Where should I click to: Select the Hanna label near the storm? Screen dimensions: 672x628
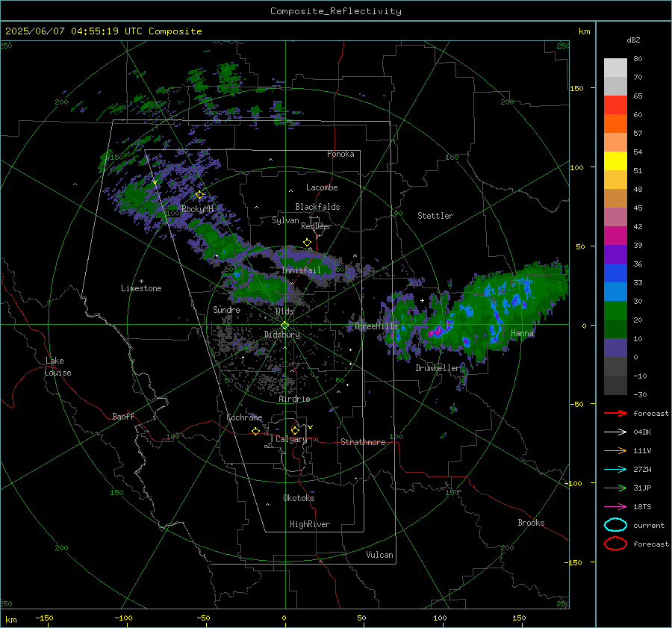tap(522, 333)
